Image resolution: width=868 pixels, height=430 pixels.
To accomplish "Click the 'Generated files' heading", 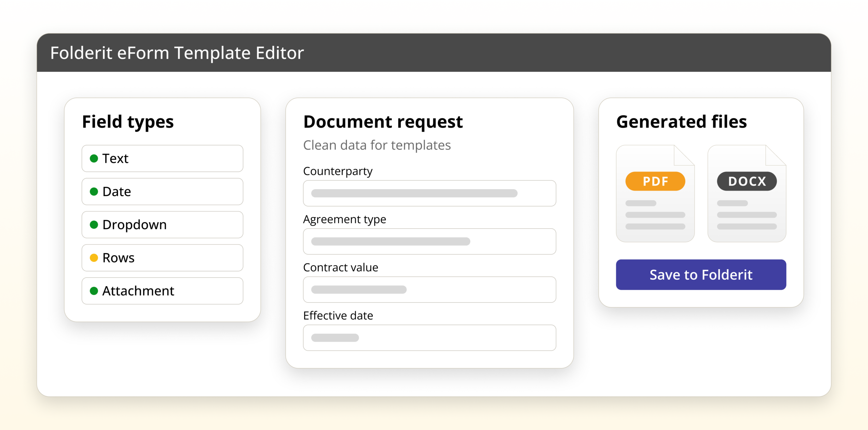I will 682,122.
